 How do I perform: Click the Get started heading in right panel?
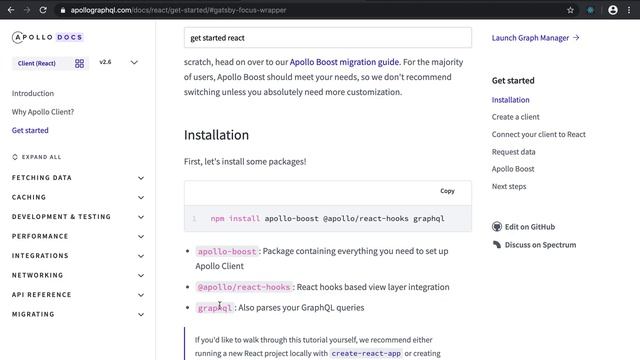click(513, 80)
